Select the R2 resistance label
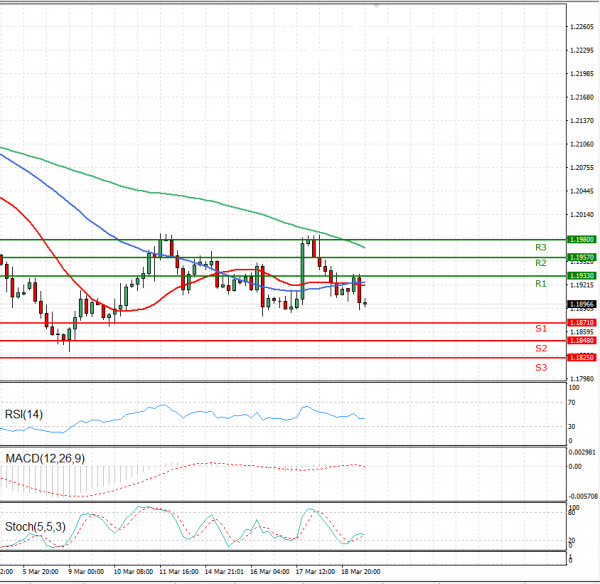600x584 pixels. pyautogui.click(x=541, y=263)
